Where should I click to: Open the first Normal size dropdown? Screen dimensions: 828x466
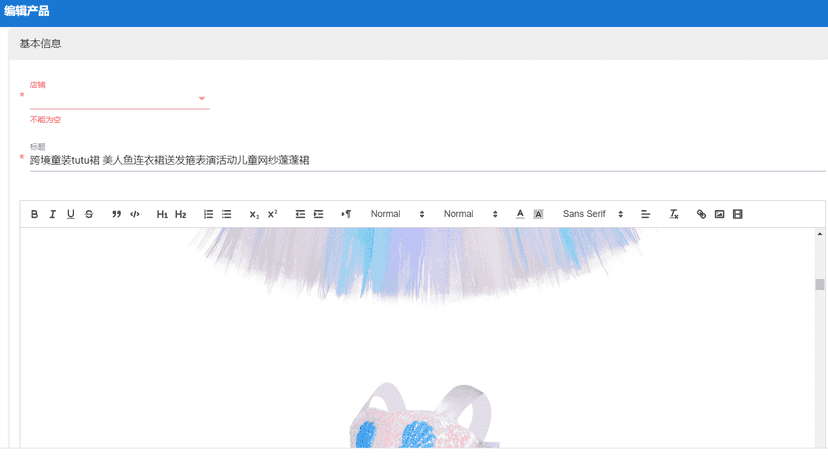tap(397, 214)
